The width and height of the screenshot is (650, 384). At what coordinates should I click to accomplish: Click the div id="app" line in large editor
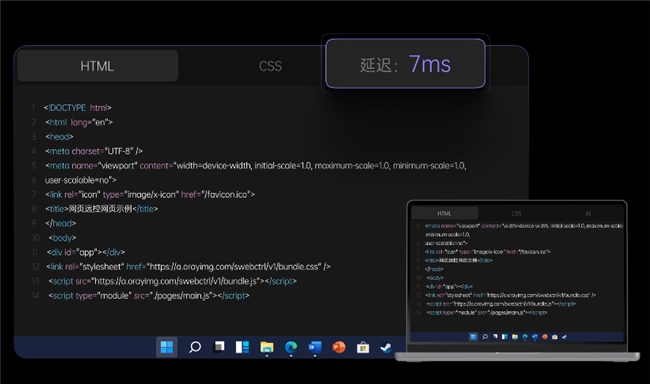click(x=86, y=252)
